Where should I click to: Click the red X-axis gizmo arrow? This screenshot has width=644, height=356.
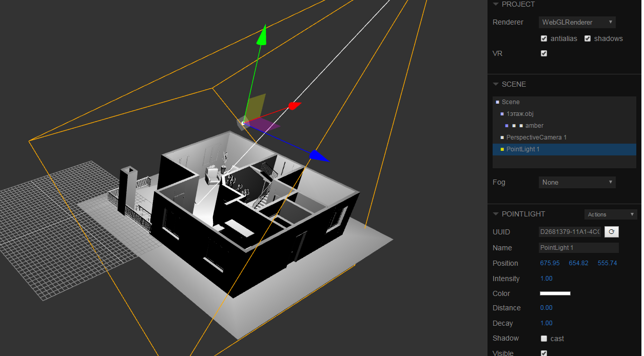pos(293,106)
